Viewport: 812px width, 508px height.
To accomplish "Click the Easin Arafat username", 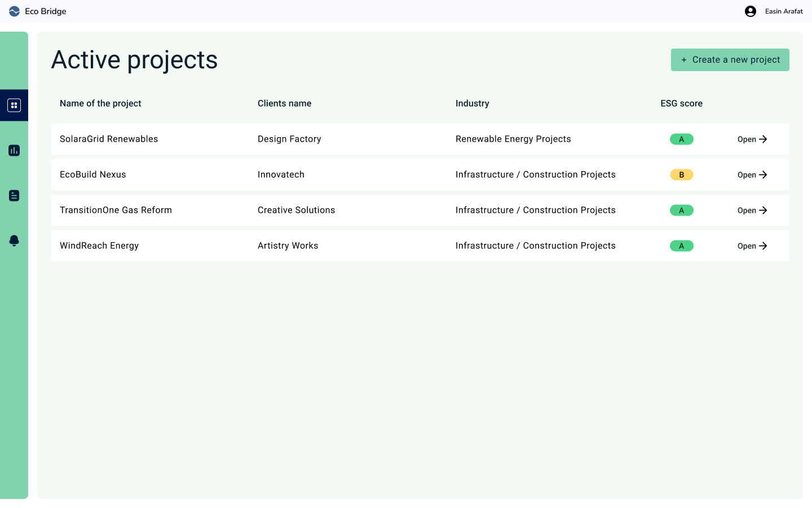I will [784, 11].
